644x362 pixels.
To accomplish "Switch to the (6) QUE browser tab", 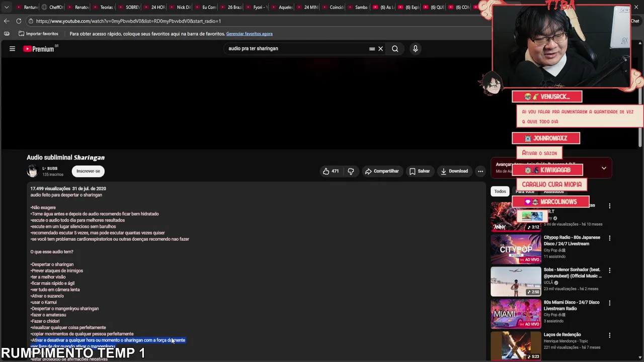I will tap(434, 7).
